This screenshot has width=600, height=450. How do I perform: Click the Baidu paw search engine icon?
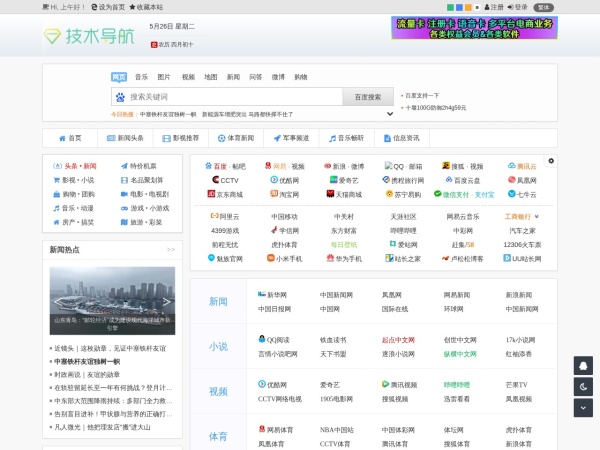[x=120, y=97]
